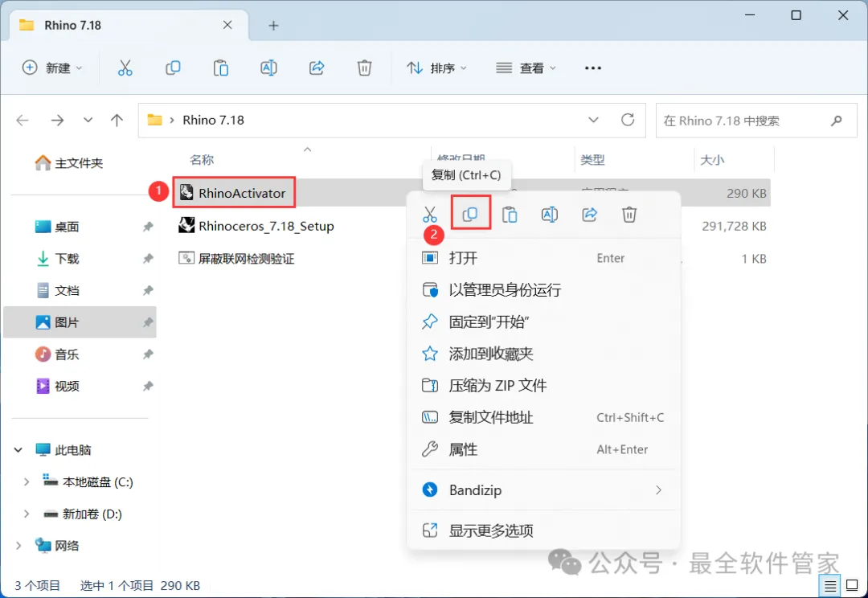The image size is (868, 598).
Task: Open the 新建 dropdown
Action: click(x=52, y=68)
